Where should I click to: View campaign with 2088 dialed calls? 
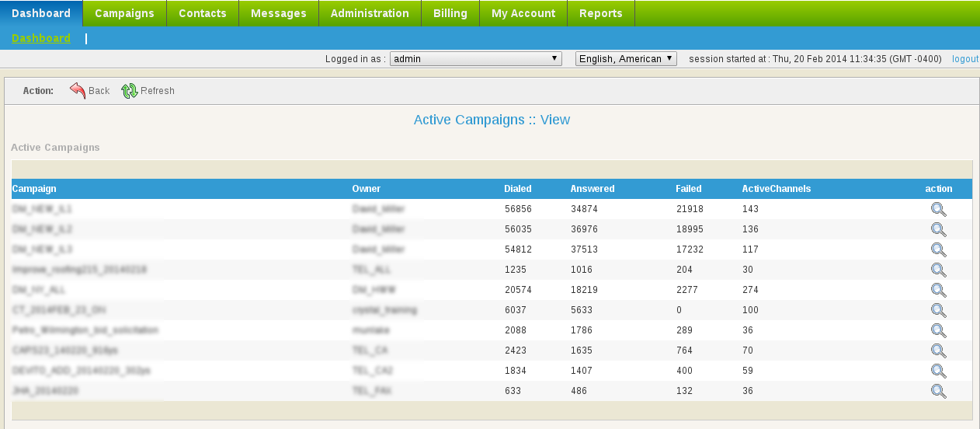tap(938, 330)
